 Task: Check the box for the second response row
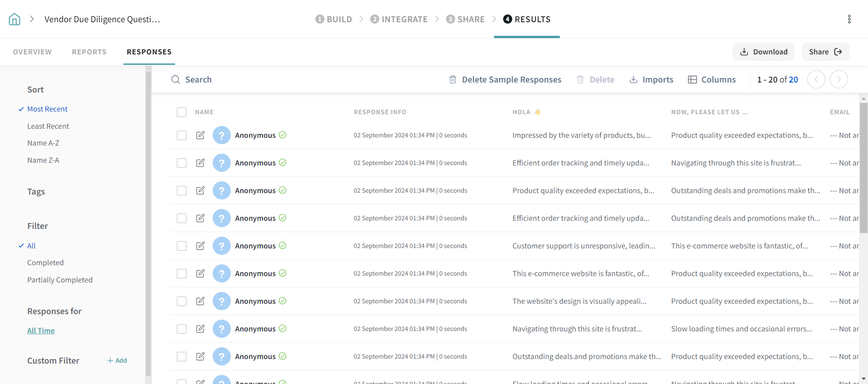click(181, 163)
